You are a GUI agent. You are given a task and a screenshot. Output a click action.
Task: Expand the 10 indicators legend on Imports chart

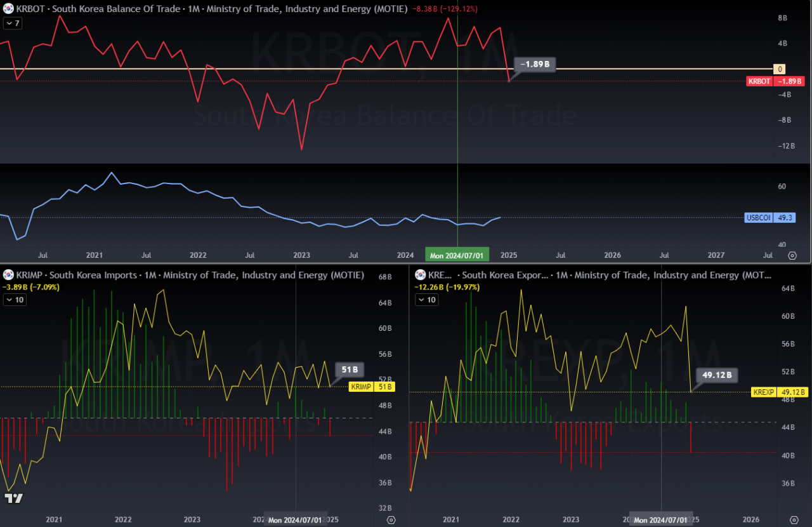tap(15, 300)
